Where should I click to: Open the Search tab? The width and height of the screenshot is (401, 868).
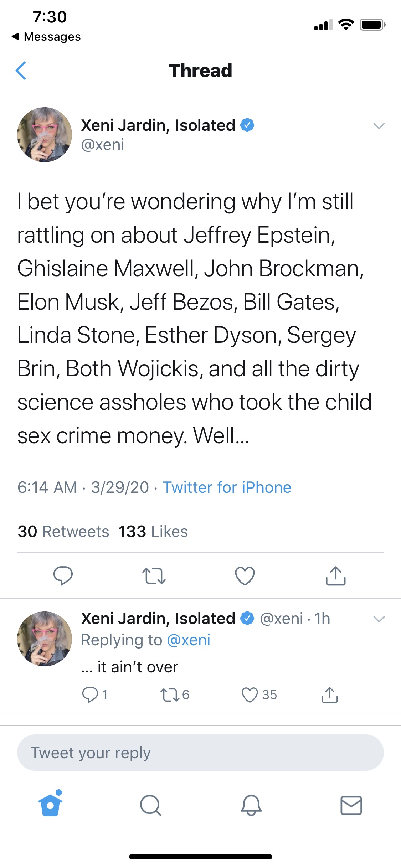click(x=150, y=805)
